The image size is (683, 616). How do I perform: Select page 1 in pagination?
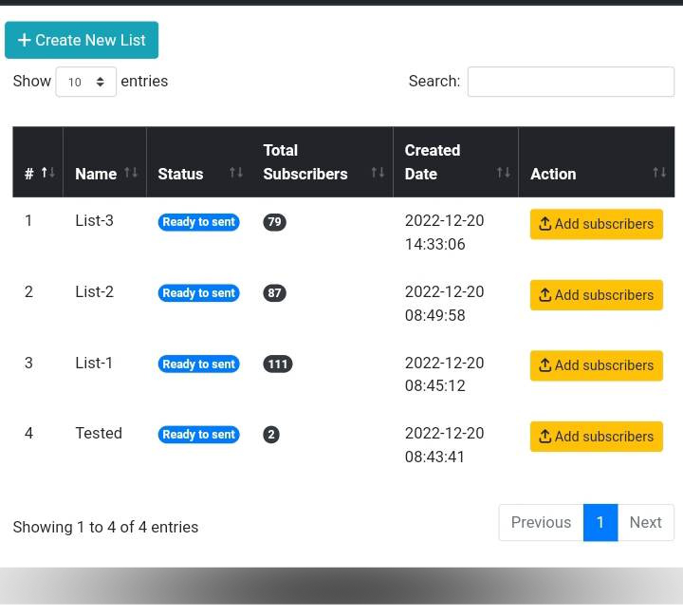coord(600,522)
